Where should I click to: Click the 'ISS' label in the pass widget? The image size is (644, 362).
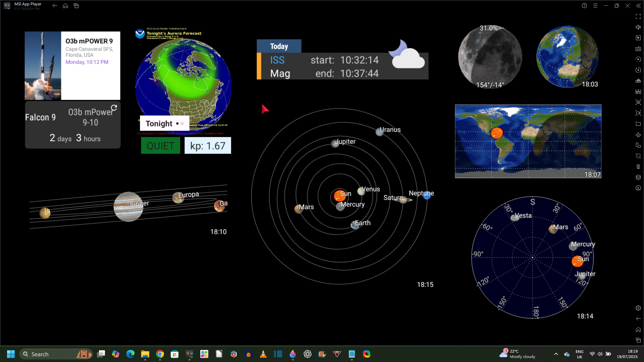point(277,60)
